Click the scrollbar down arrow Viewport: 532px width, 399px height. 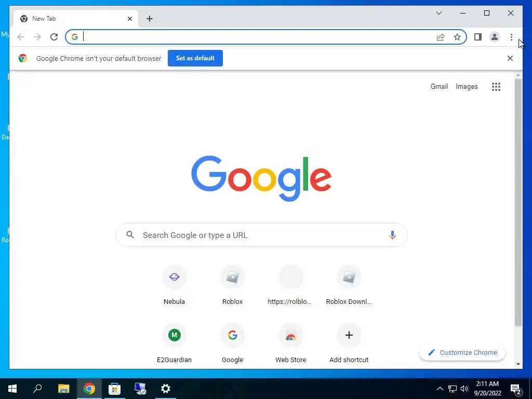point(518,364)
